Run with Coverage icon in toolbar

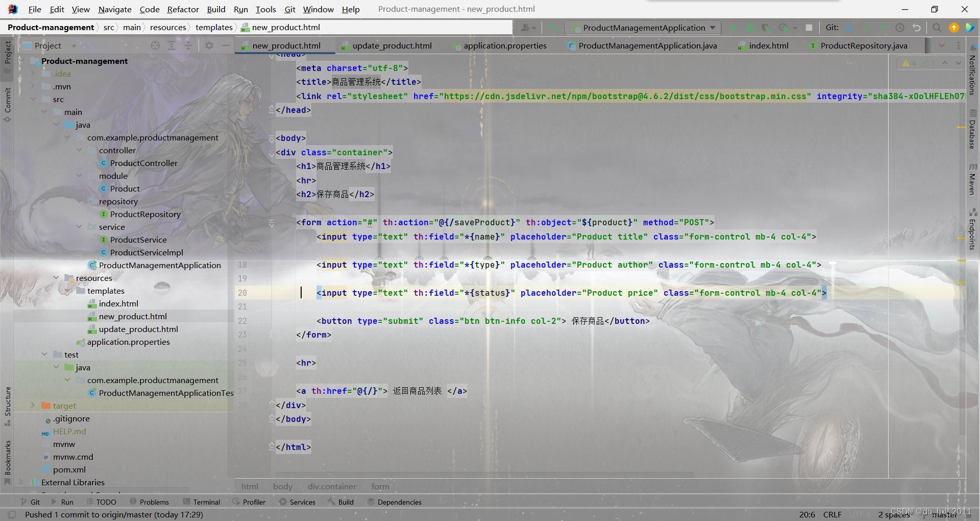[766, 28]
